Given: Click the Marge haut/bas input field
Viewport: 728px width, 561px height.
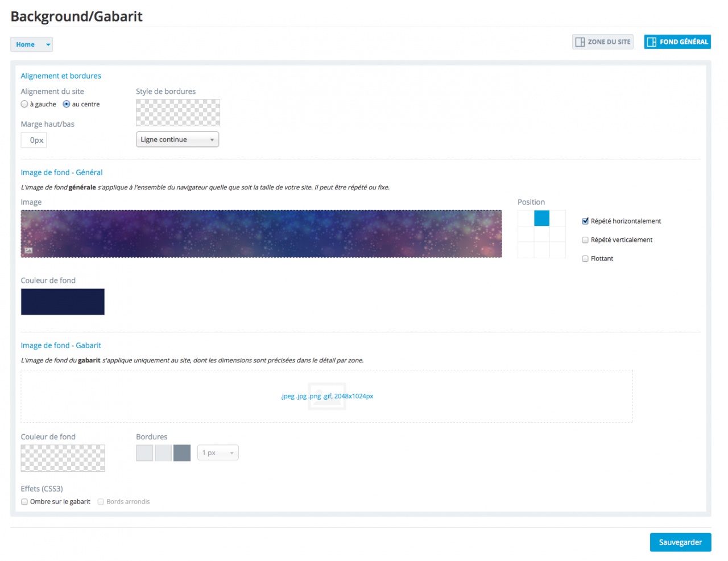Looking at the screenshot, I should (34, 140).
